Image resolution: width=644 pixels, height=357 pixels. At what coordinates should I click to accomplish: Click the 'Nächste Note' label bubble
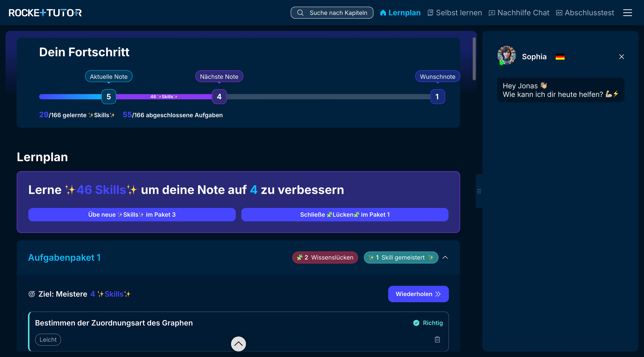(219, 76)
